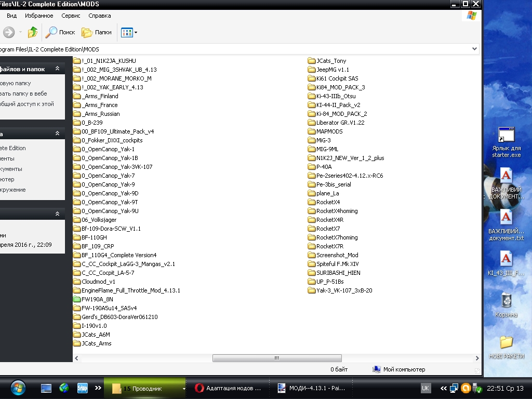The image size is (532, 399).
Task: Select the _Arms_Finland folder icon
Action: point(77,96)
